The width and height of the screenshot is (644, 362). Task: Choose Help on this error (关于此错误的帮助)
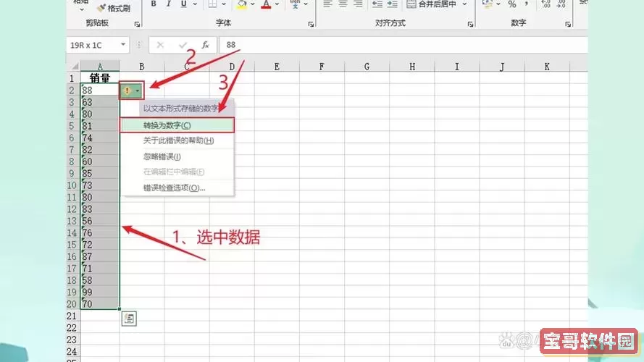(x=177, y=140)
